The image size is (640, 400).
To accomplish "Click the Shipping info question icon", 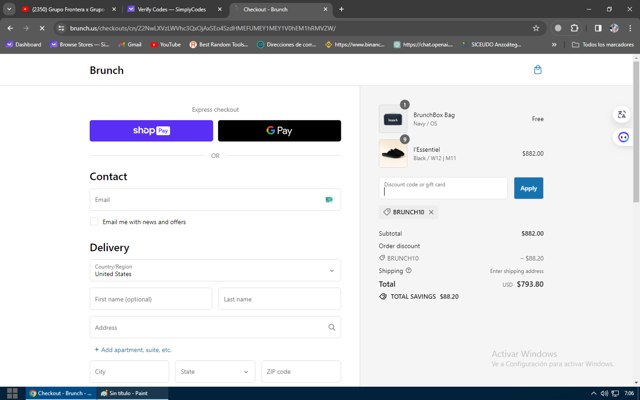I will [409, 271].
